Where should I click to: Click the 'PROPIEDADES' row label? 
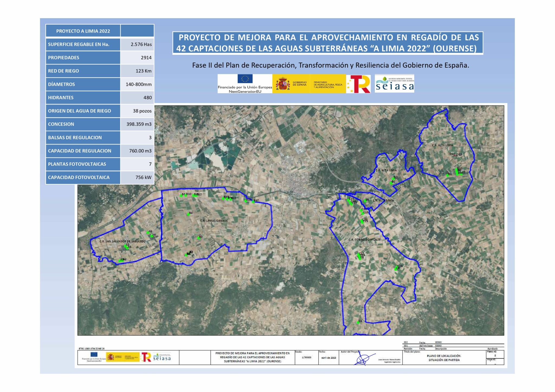(83, 58)
